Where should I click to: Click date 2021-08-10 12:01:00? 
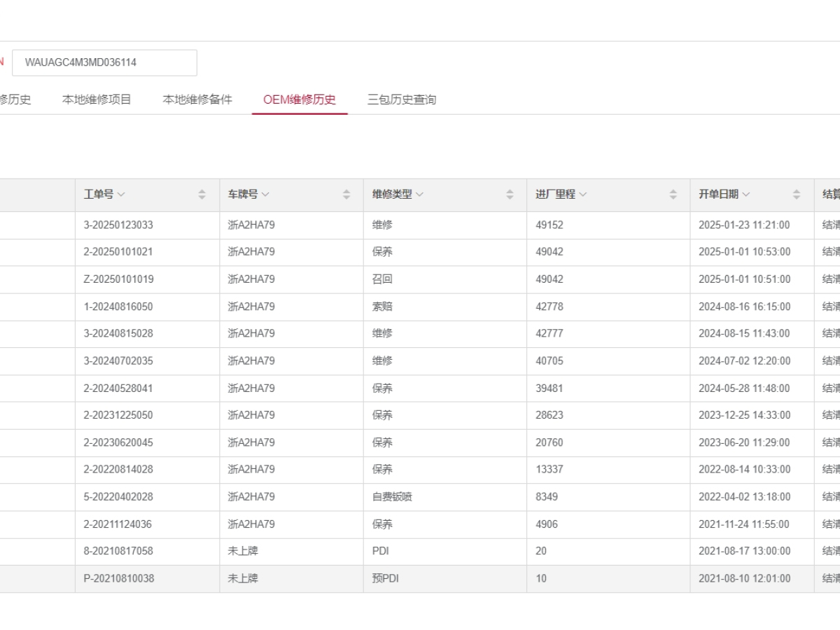(744, 578)
